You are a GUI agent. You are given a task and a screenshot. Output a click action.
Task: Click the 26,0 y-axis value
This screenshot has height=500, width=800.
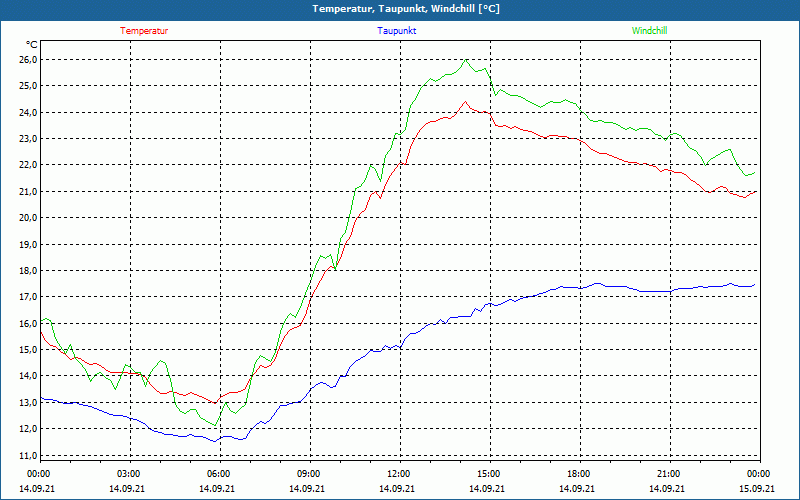click(29, 60)
